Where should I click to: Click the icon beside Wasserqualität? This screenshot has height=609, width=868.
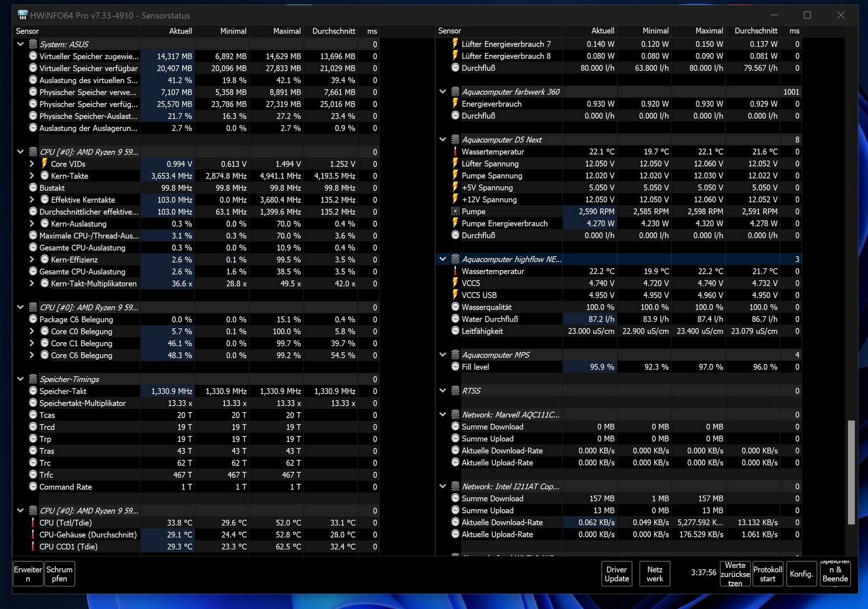(x=455, y=307)
